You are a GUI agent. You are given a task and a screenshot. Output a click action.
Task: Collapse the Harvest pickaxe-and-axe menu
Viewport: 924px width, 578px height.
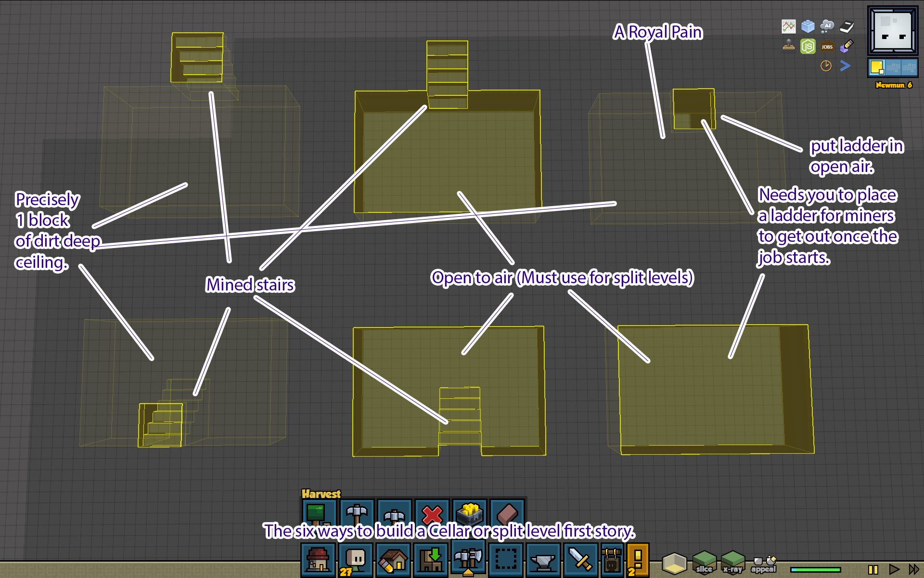click(x=468, y=559)
